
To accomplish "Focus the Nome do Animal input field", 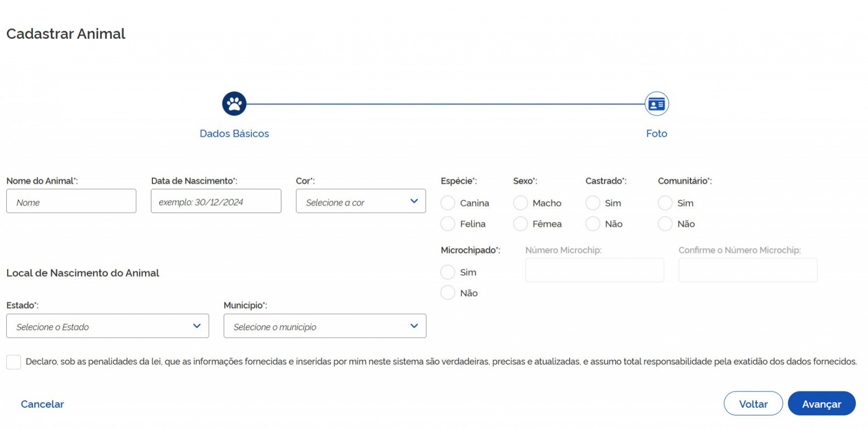I will [x=71, y=202].
